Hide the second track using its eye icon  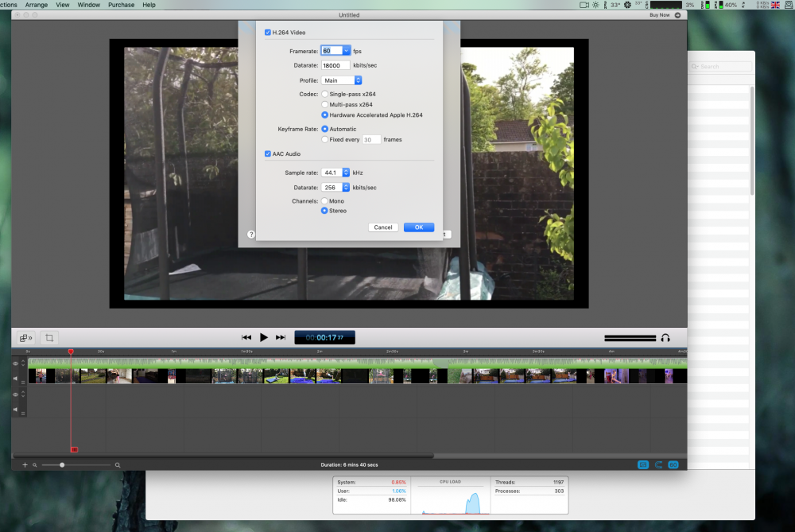coord(15,394)
